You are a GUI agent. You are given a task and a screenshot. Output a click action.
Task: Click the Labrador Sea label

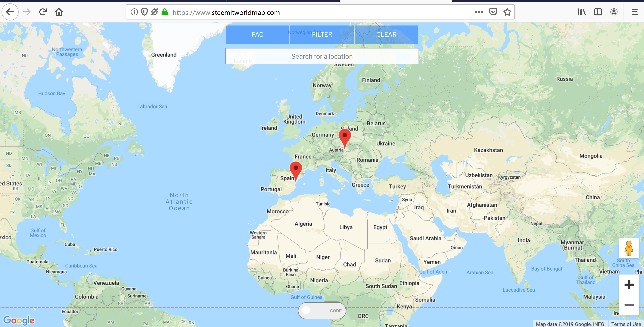coord(152,106)
